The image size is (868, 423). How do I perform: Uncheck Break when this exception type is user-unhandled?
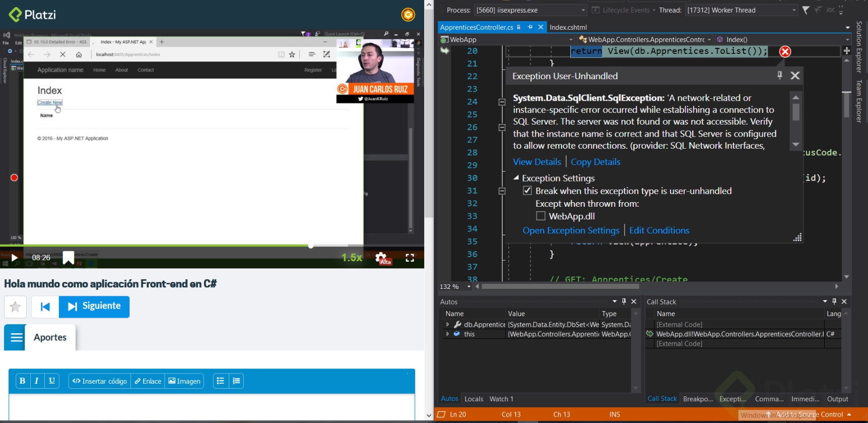tap(527, 191)
